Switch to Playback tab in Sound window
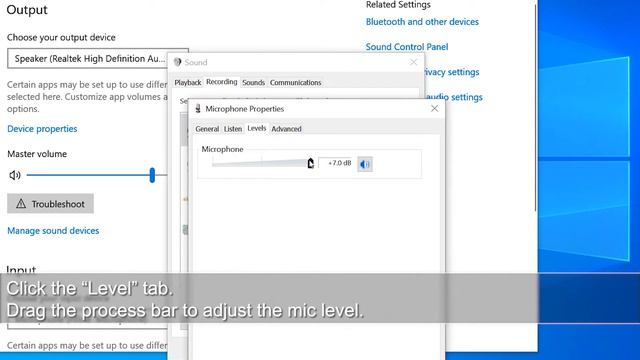This screenshot has height=360, width=640. point(188,82)
